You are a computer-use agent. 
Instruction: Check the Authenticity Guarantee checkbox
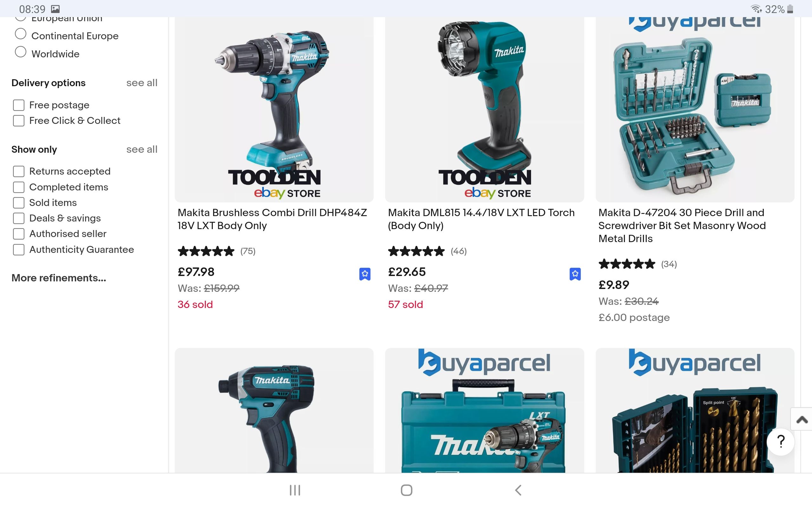[19, 249]
